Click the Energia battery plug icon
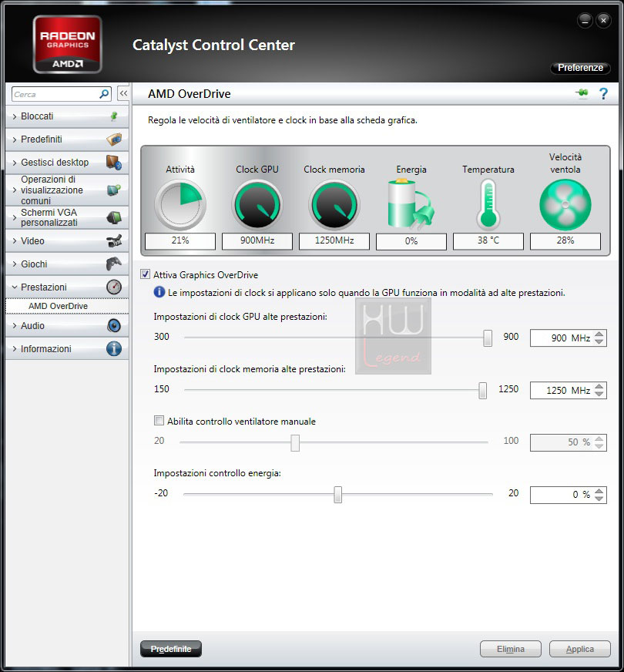 411,204
